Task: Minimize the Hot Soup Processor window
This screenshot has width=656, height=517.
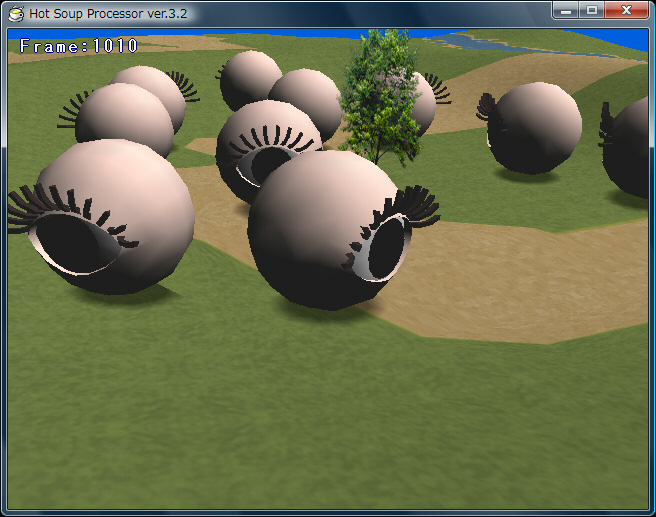Action: tap(566, 10)
